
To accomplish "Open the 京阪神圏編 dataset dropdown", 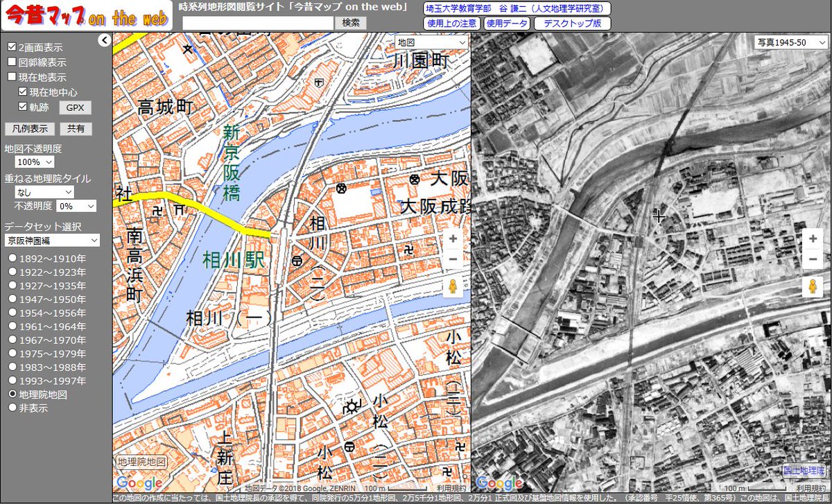I will (52, 240).
